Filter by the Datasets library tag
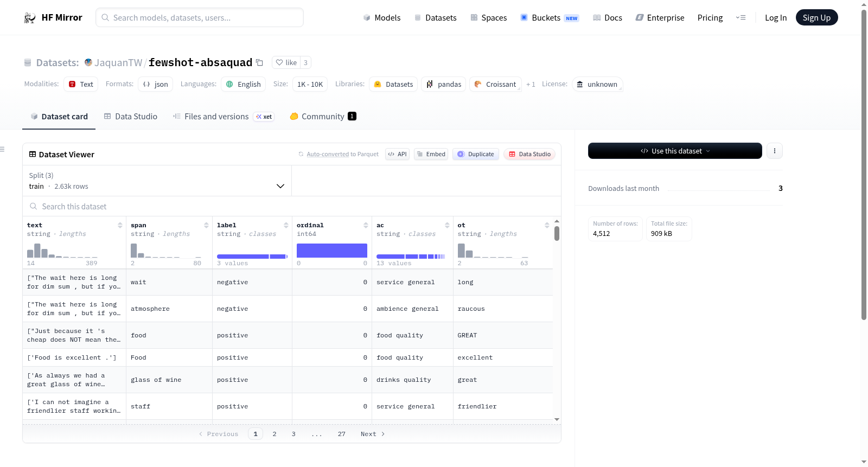The image size is (868, 467). [393, 84]
